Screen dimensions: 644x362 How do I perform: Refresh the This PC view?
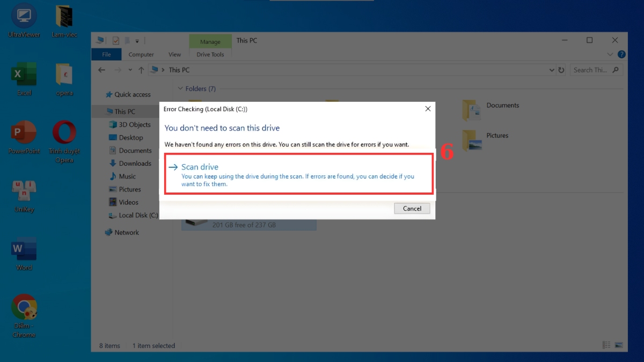pos(561,70)
